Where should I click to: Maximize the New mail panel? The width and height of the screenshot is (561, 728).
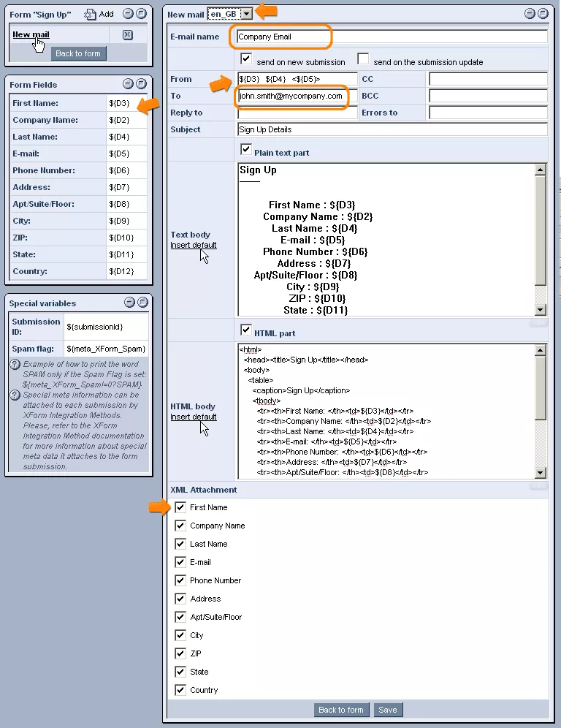[x=543, y=13]
